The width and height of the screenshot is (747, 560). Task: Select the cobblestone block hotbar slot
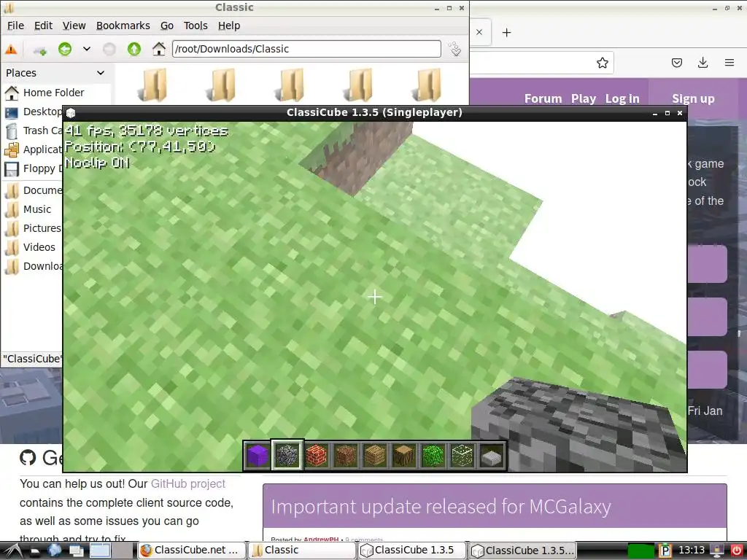click(287, 455)
